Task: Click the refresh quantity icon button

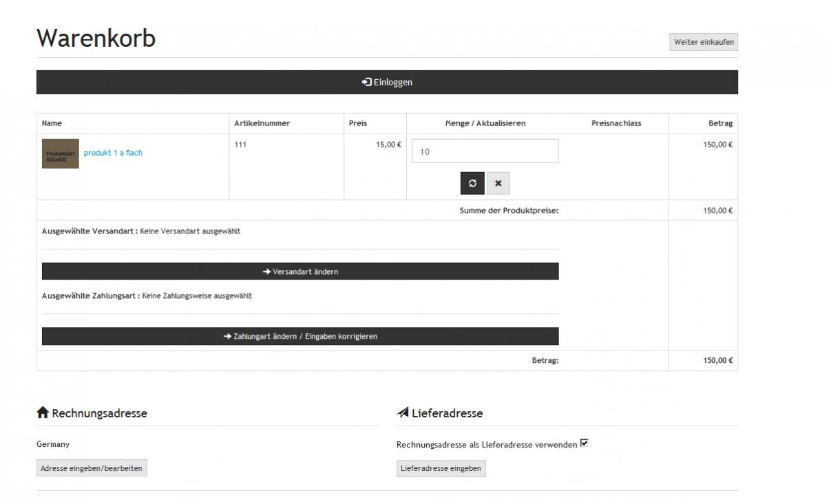Action: pos(472,183)
